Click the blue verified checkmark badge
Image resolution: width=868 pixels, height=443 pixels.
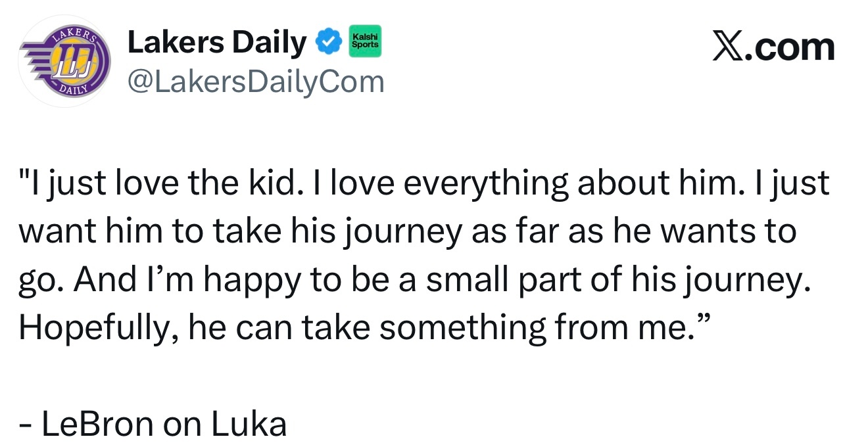329,43
